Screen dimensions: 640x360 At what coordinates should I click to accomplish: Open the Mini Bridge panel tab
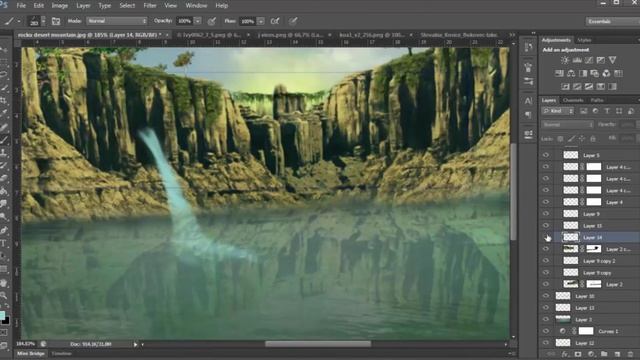pos(31,353)
